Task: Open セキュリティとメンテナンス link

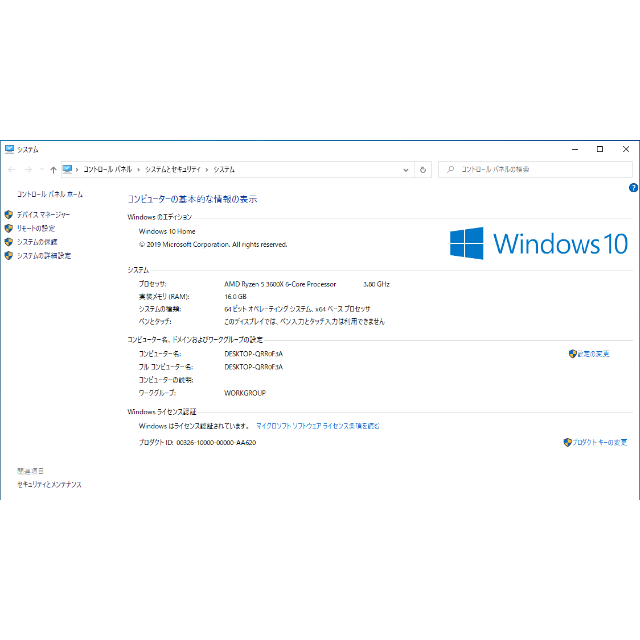Action: pyautogui.click(x=49, y=484)
